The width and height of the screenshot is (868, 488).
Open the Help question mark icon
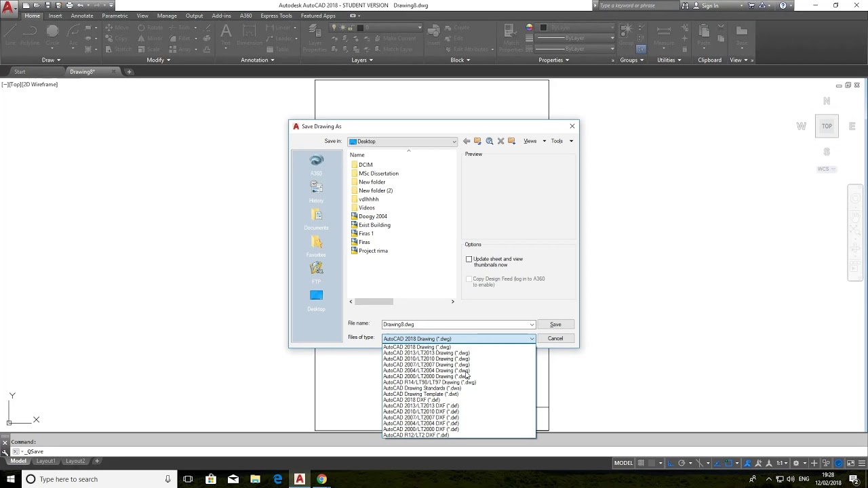click(783, 5)
